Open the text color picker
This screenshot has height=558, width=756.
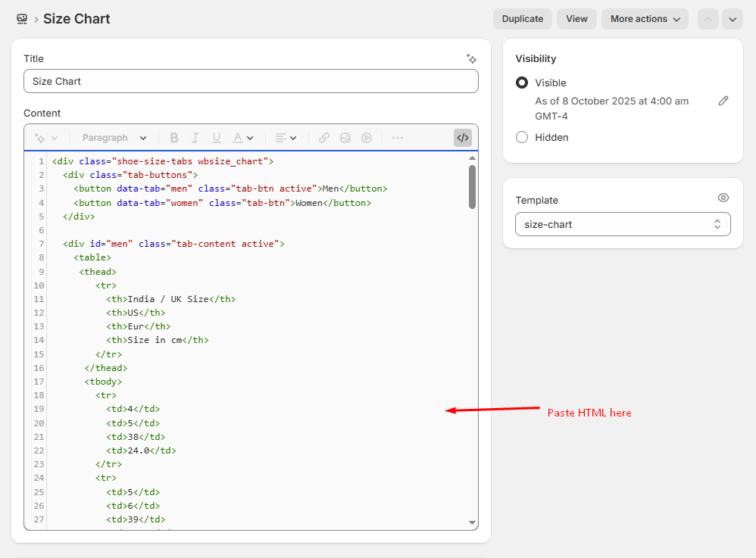pyautogui.click(x=242, y=138)
